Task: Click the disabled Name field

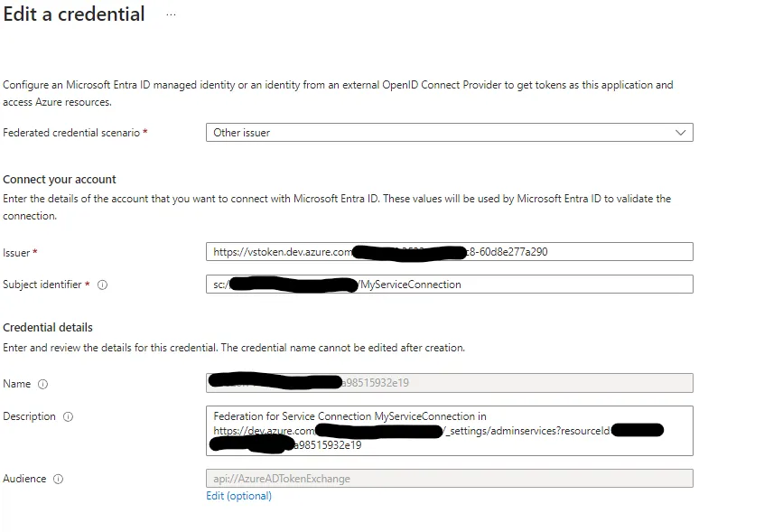Action: pos(449,383)
